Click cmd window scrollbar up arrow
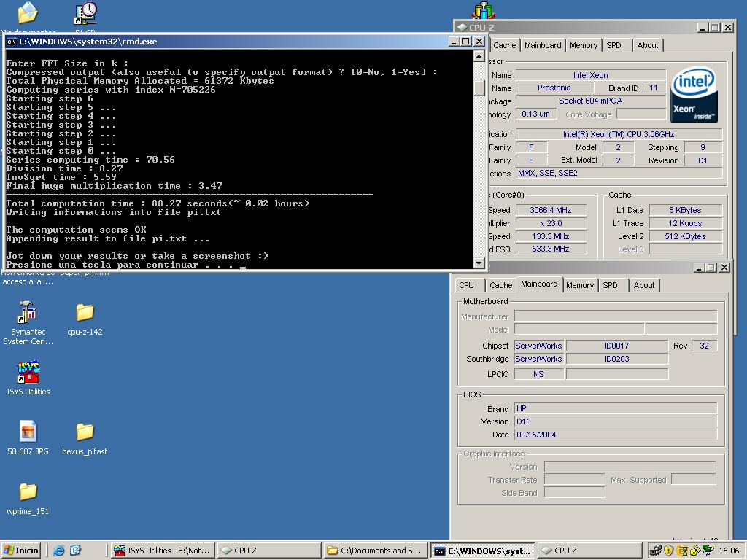Viewport: 747px width, 560px height. tap(479, 56)
